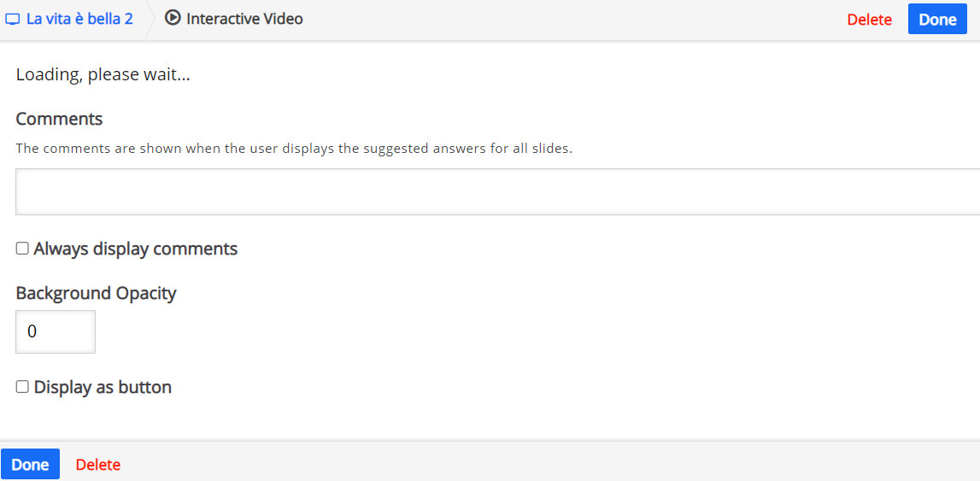
Task: Click the bottom Done button
Action: 30,464
